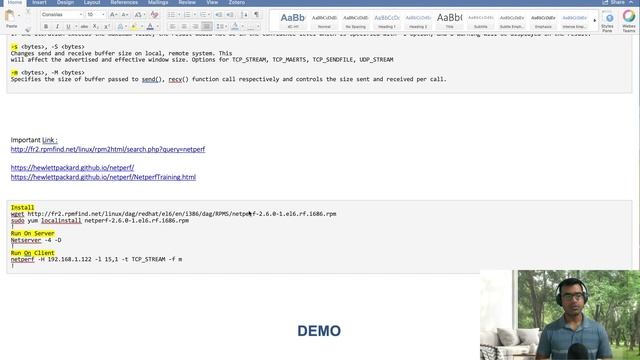Screen dimensions: 640x360
Task: Click the Multilevel list icon
Action: [203, 15]
